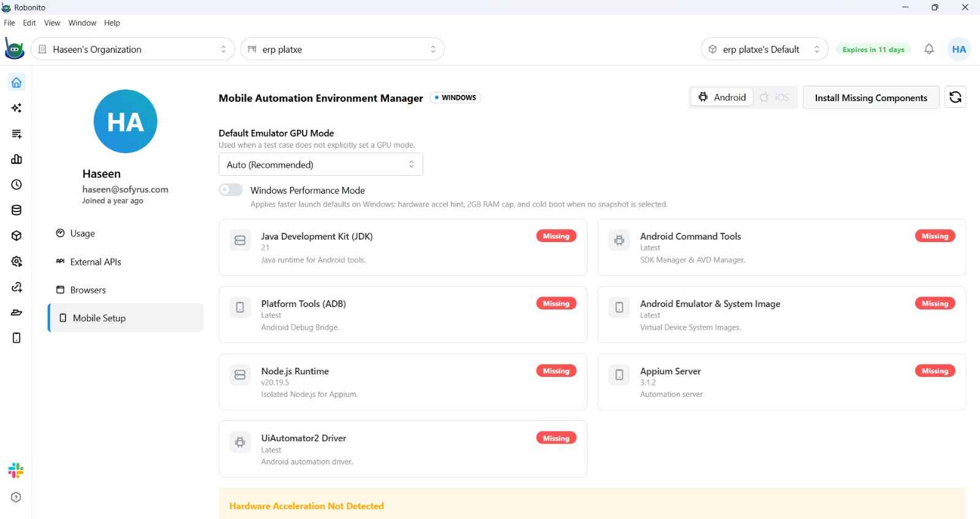
Task: Click the Haseen profile name text
Action: pyautogui.click(x=102, y=174)
